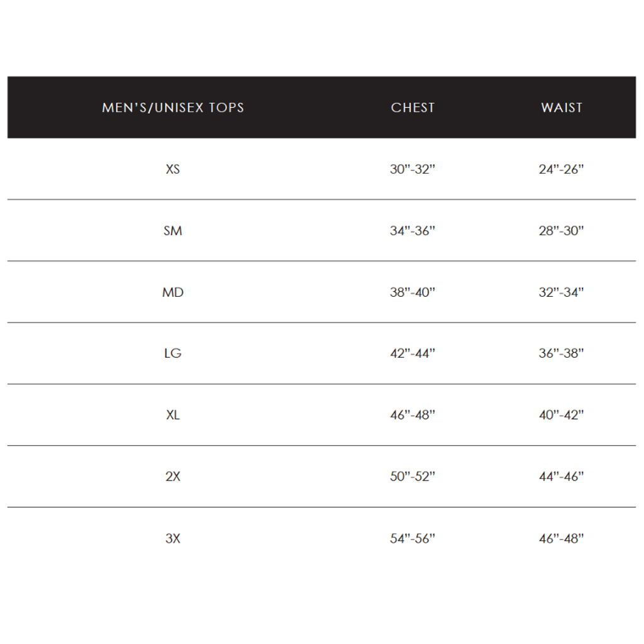Click the CHEST column header

[413, 108]
